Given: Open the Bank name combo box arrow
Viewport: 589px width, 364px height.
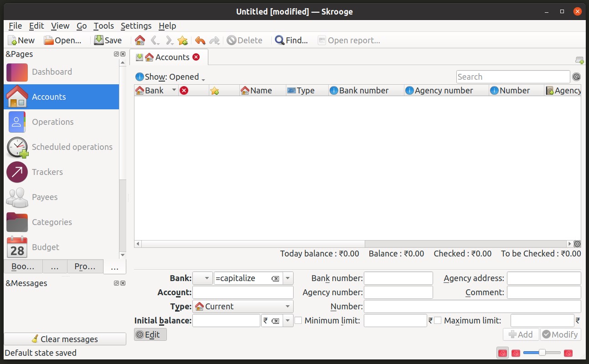Looking at the screenshot, I should tap(288, 278).
